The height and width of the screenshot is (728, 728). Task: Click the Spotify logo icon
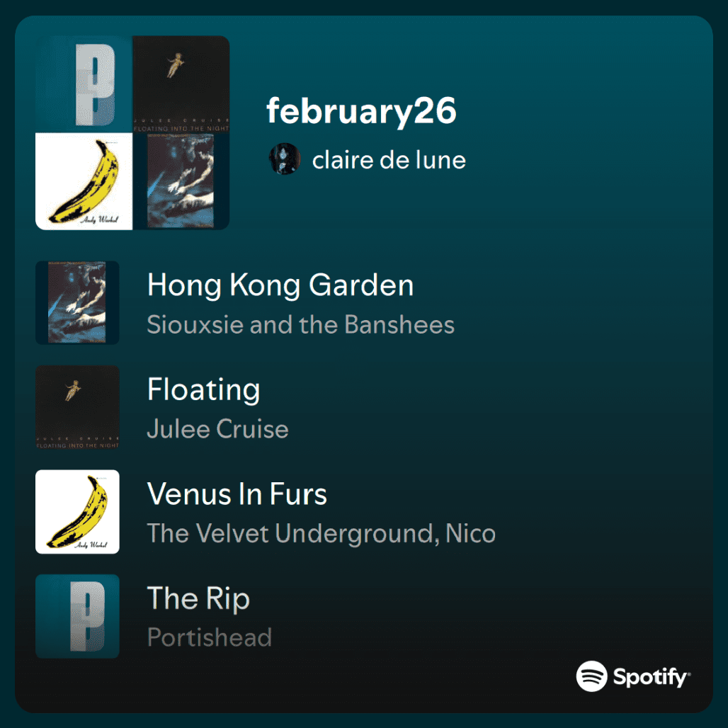(x=591, y=676)
